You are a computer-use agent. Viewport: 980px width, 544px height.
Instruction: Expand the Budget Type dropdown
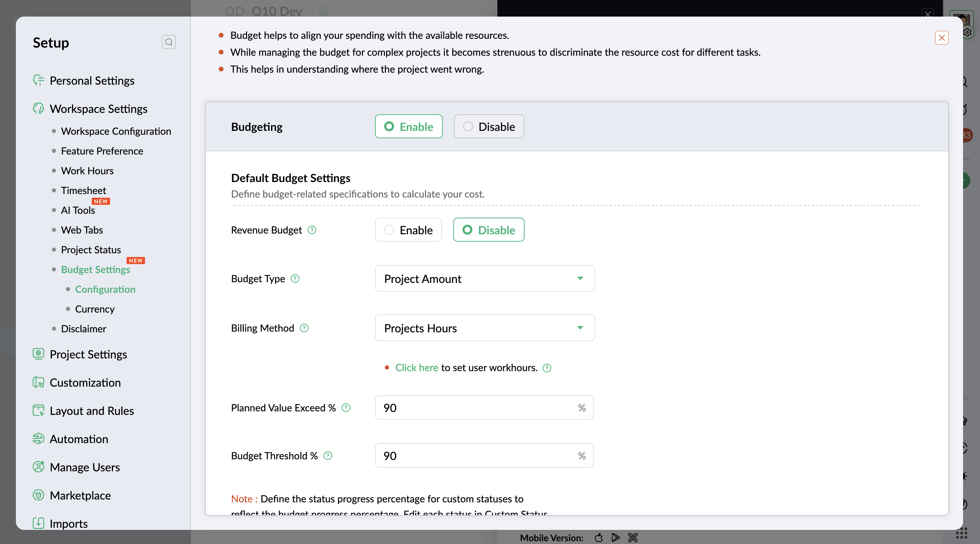coord(485,278)
